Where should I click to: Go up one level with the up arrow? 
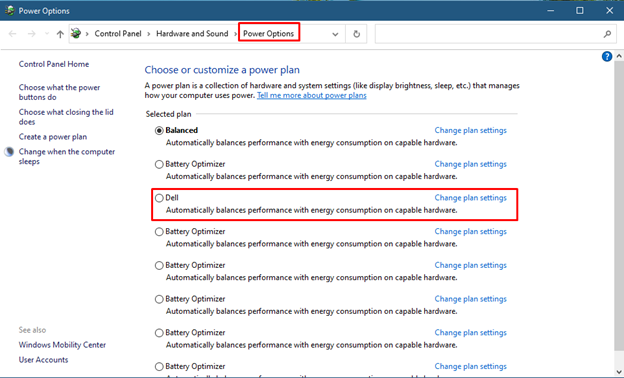(x=60, y=34)
